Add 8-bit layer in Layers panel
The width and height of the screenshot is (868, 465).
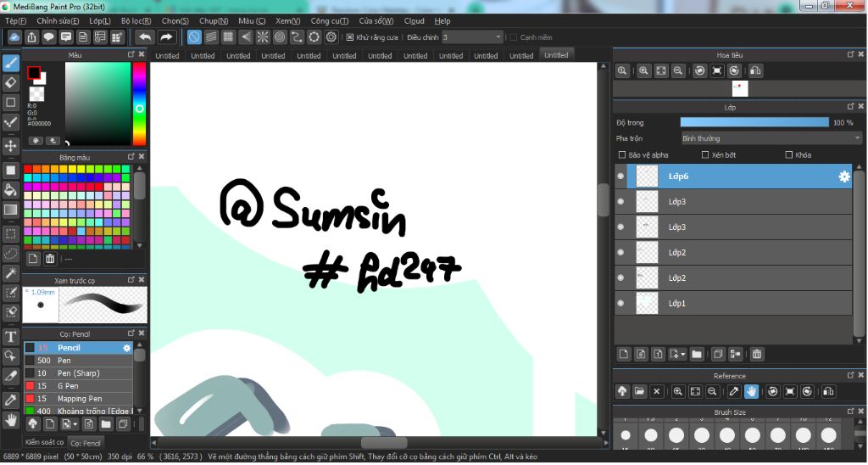(641, 354)
